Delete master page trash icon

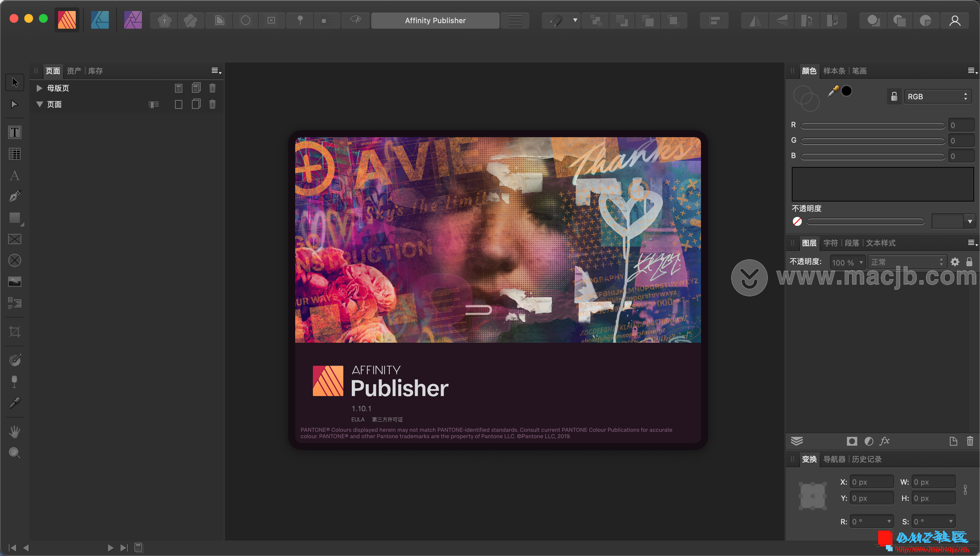pyautogui.click(x=212, y=88)
